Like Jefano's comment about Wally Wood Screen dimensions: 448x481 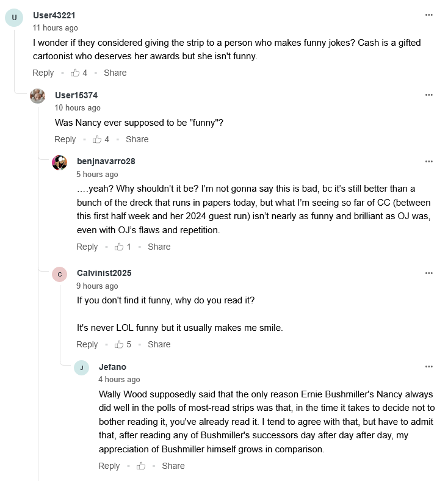click(x=141, y=466)
